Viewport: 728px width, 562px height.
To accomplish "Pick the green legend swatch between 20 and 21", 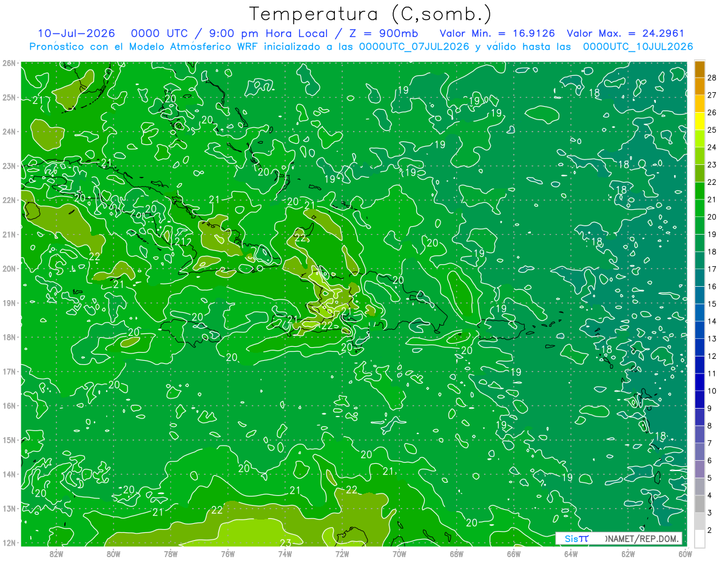I will click(699, 208).
